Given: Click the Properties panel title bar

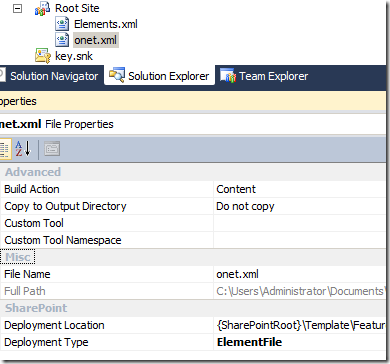Looking at the screenshot, I should pyautogui.click(x=193, y=101).
